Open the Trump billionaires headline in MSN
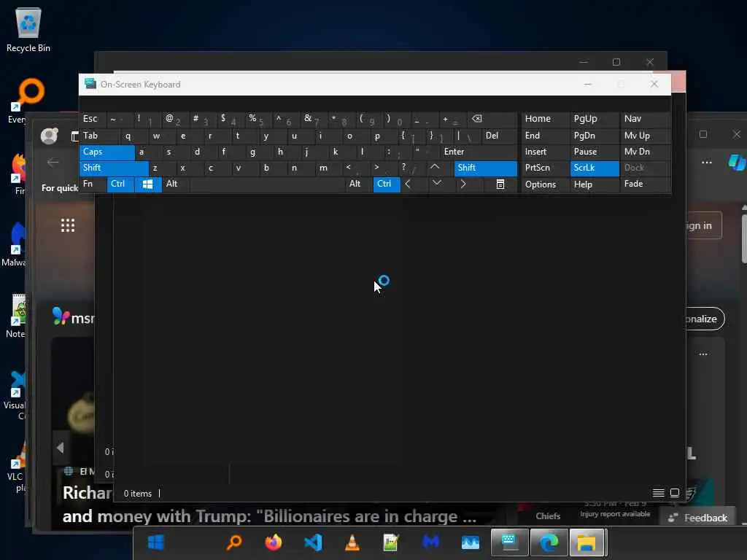Viewport: 747px width, 560px height. click(270, 517)
